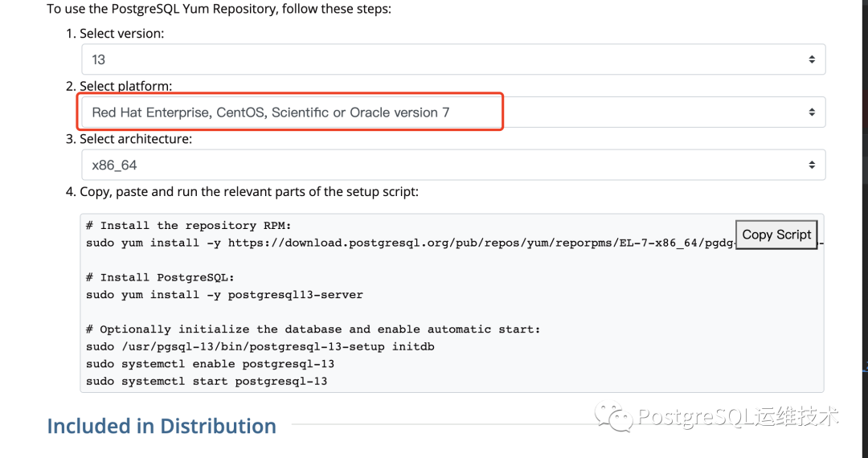Click the up-down arrows on platform selector

tap(812, 112)
